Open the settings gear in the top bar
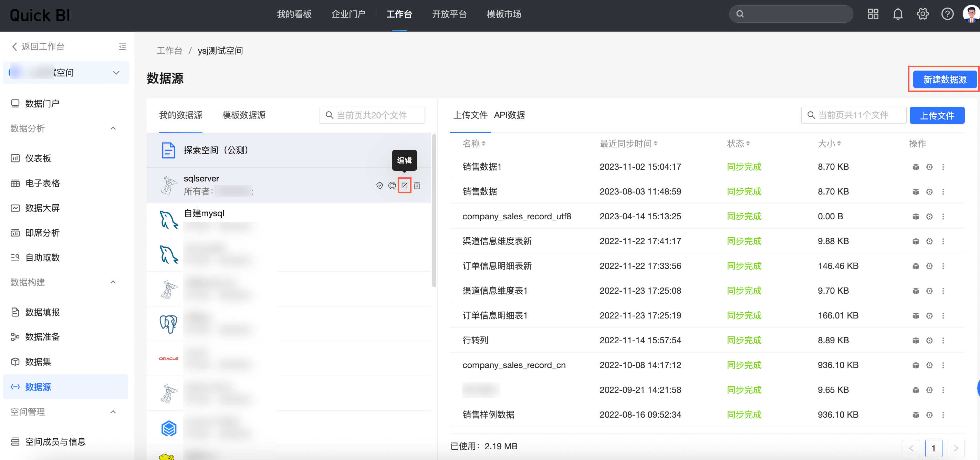The height and width of the screenshot is (460, 980). coord(922,14)
